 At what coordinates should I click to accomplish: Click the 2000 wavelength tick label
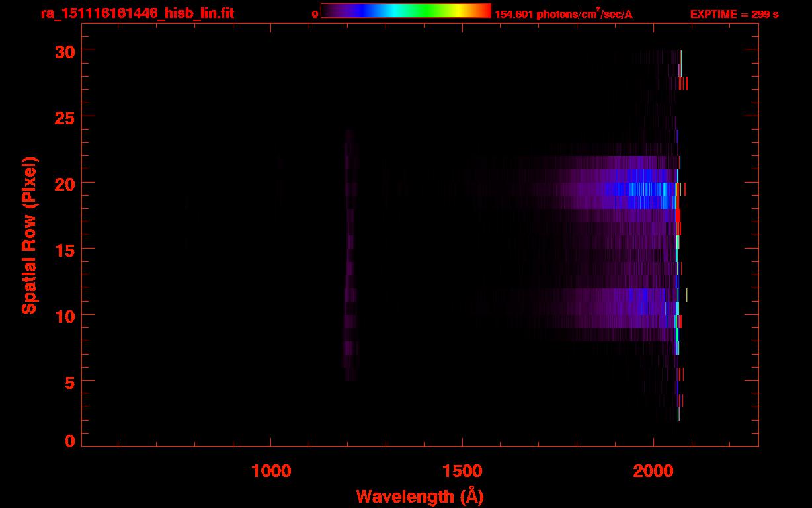click(653, 470)
